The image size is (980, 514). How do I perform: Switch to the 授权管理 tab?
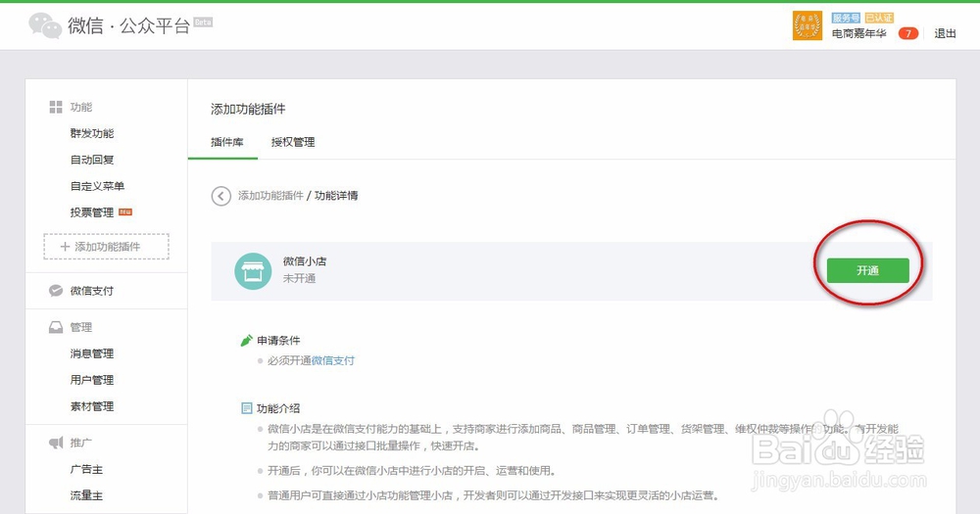click(x=292, y=142)
